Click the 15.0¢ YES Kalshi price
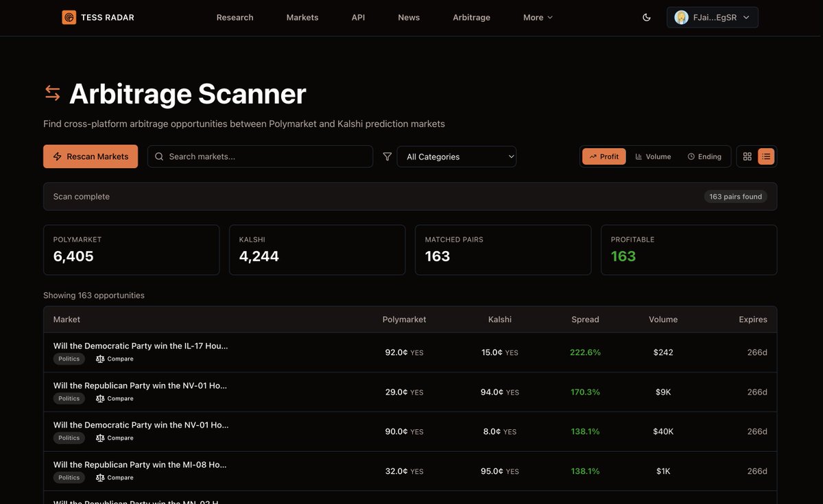 500,352
